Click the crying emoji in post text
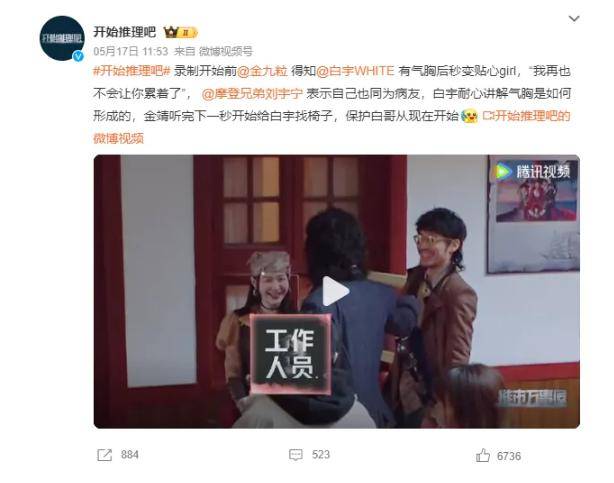The width and height of the screenshot is (614, 483). click(470, 116)
